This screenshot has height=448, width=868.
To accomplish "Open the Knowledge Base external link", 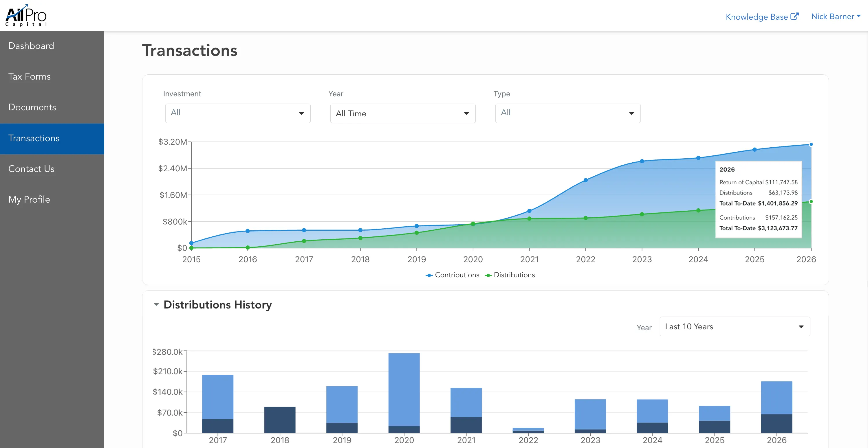I will click(x=762, y=16).
